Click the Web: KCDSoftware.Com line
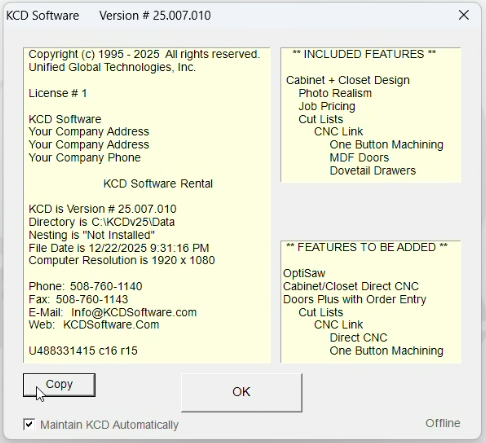 (x=94, y=325)
